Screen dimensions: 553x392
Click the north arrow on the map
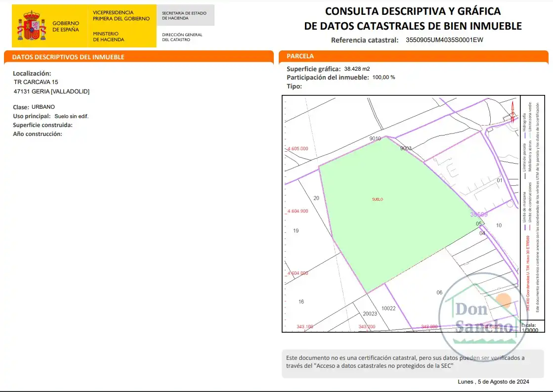[512, 112]
